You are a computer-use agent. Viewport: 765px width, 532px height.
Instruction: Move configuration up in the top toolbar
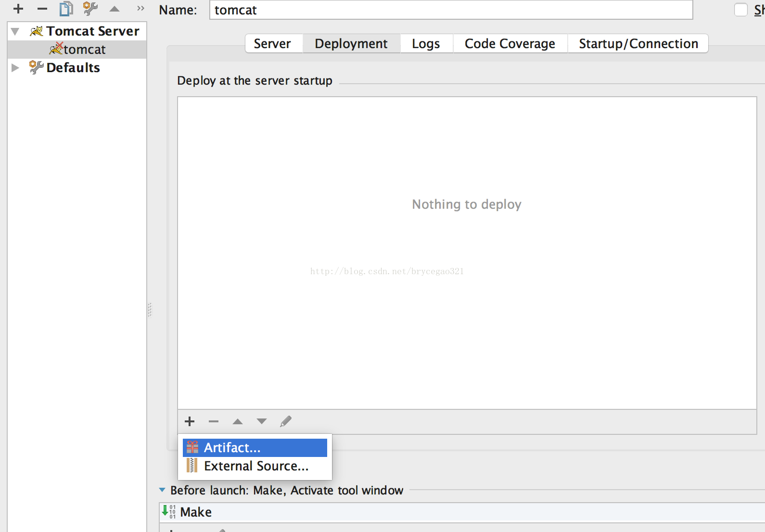click(x=115, y=9)
